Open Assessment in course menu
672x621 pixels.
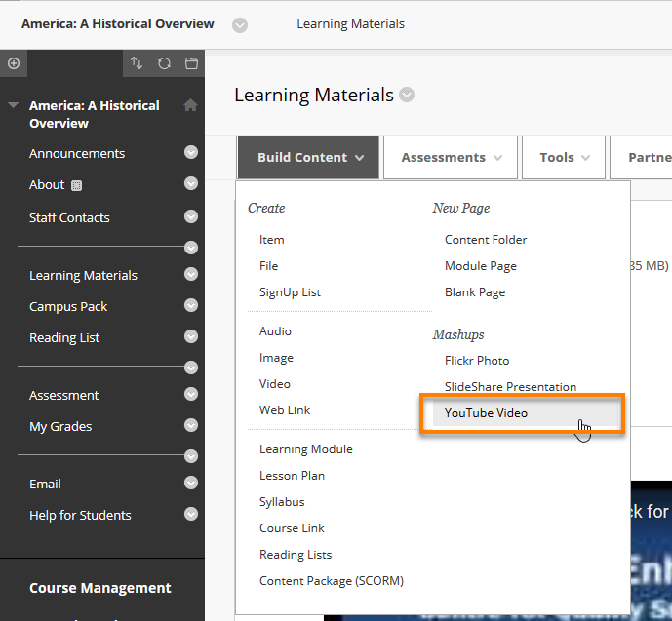(x=63, y=395)
